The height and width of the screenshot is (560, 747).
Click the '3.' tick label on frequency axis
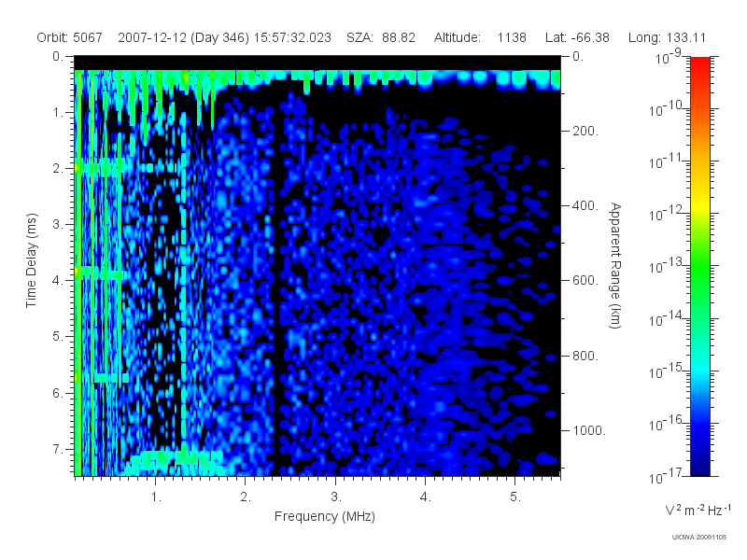pyautogui.click(x=336, y=497)
